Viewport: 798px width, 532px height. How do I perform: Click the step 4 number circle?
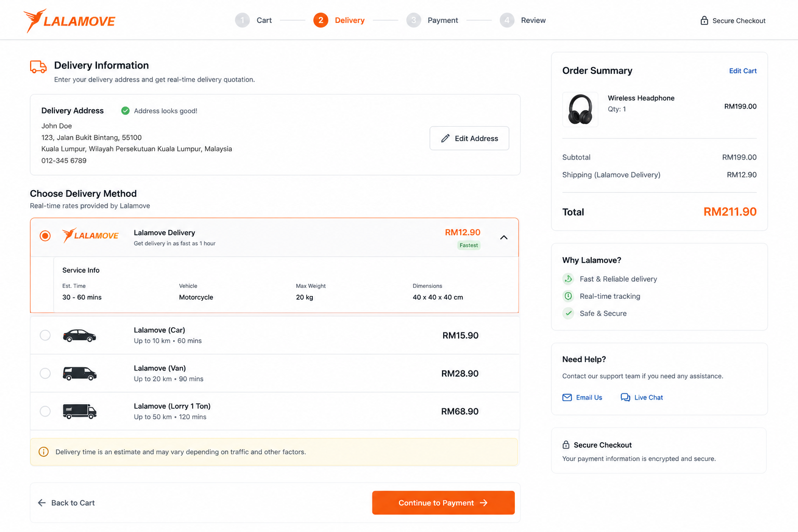pyautogui.click(x=507, y=20)
